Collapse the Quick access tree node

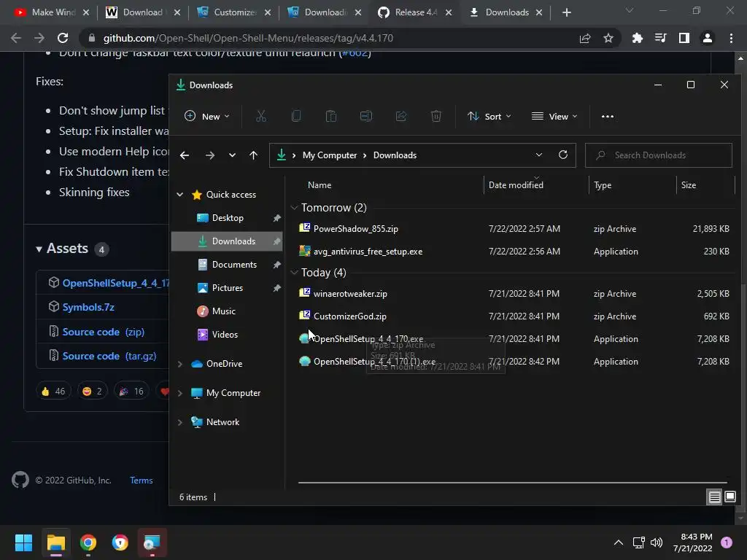(x=180, y=194)
